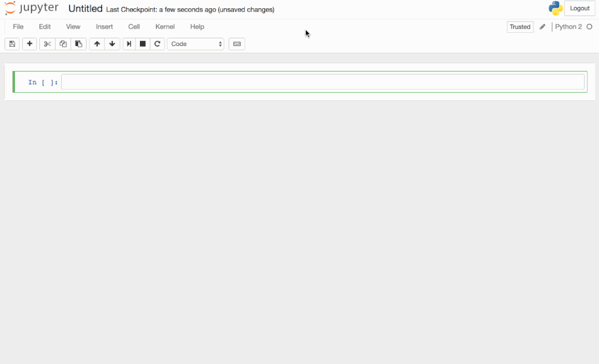Copy selected cells icon

pyautogui.click(x=63, y=44)
